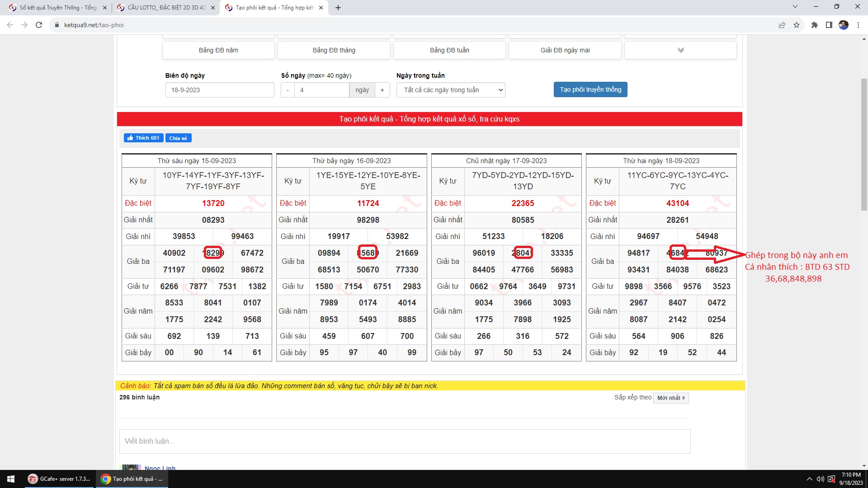Open Windows Start menu
This screenshot has width=868, height=488.
pyautogui.click(x=11, y=479)
